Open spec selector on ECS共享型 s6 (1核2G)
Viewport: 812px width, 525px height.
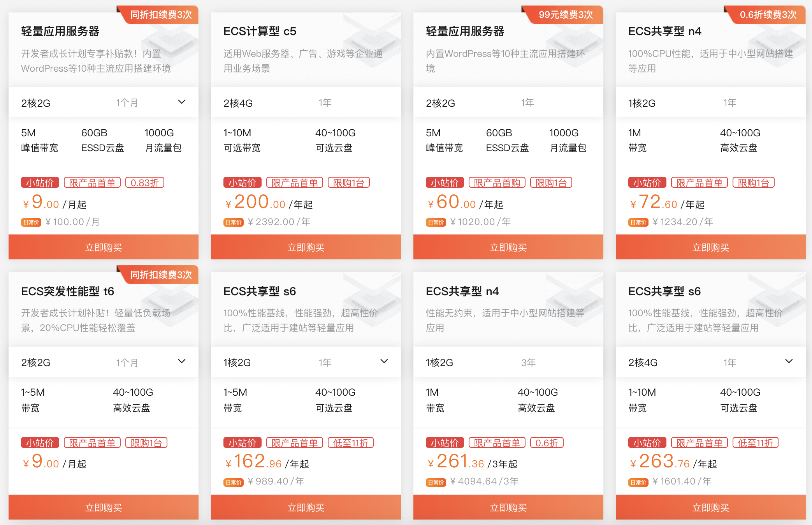(x=384, y=361)
